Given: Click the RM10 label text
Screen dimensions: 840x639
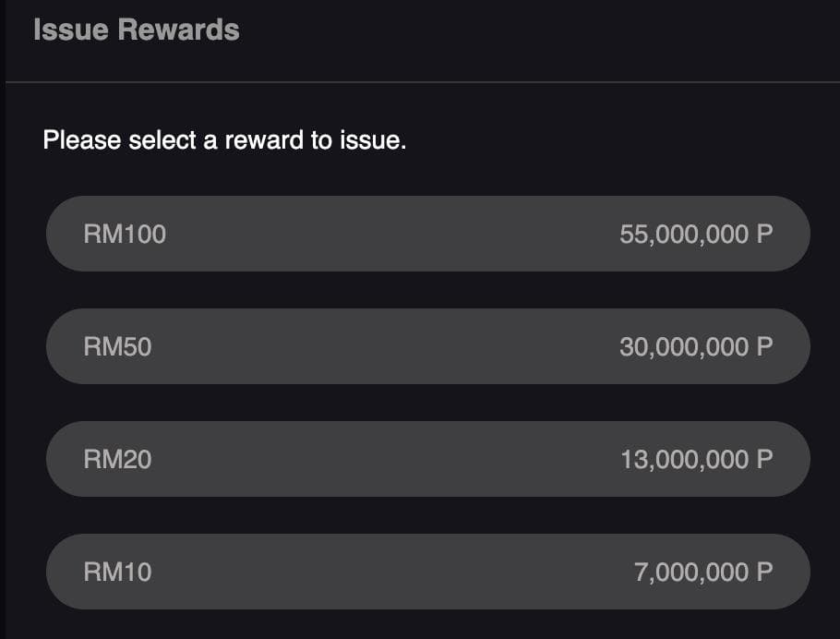Looking at the screenshot, I should (117, 572).
